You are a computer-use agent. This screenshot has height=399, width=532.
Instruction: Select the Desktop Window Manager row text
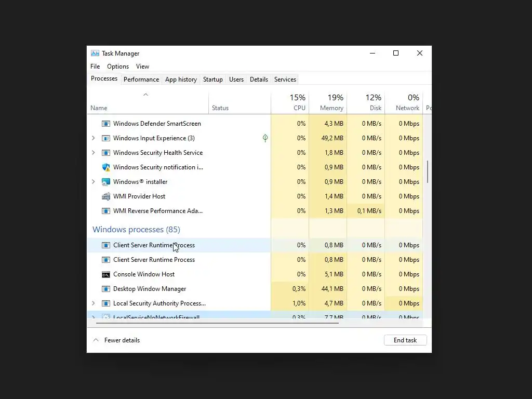point(150,289)
